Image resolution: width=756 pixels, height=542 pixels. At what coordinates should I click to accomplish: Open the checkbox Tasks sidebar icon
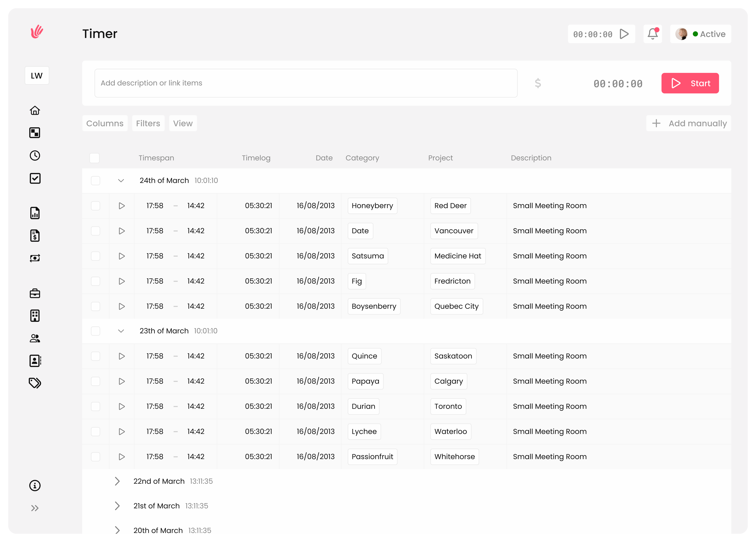pos(35,178)
